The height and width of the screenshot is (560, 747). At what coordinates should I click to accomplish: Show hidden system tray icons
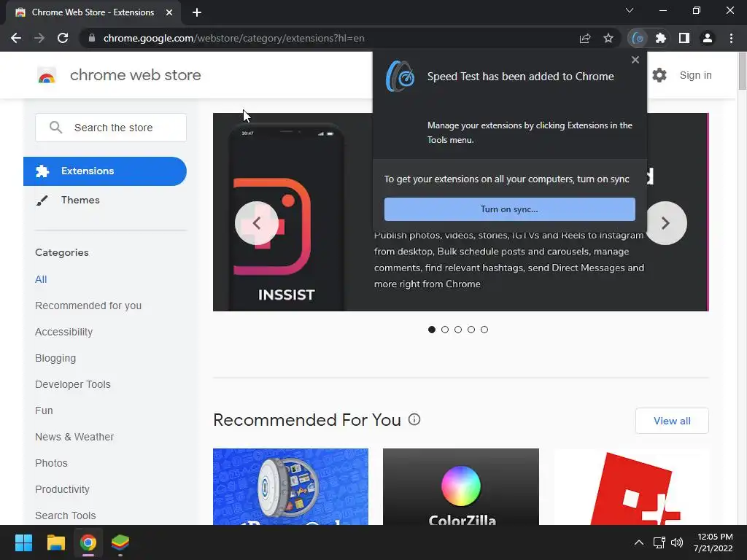(639, 542)
